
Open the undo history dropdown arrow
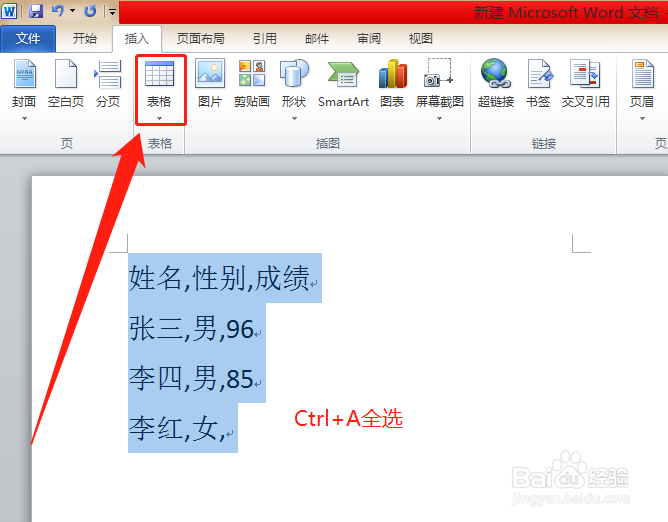pyautogui.click(x=72, y=11)
